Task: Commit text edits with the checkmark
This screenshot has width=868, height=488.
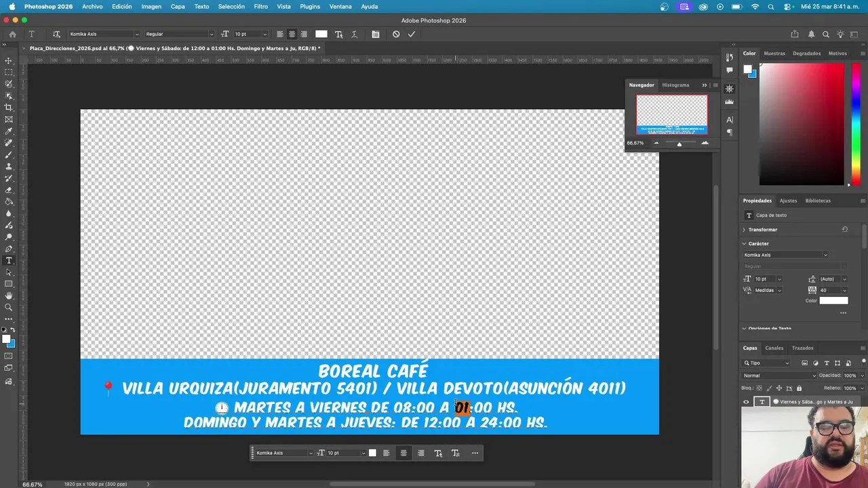Action: click(411, 34)
